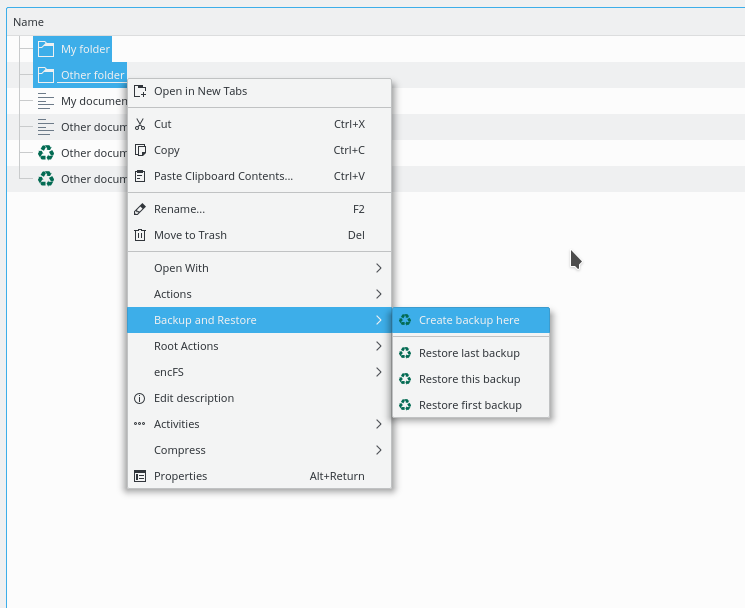
Task: Open the Backup and Restore entry
Action: [259, 320]
